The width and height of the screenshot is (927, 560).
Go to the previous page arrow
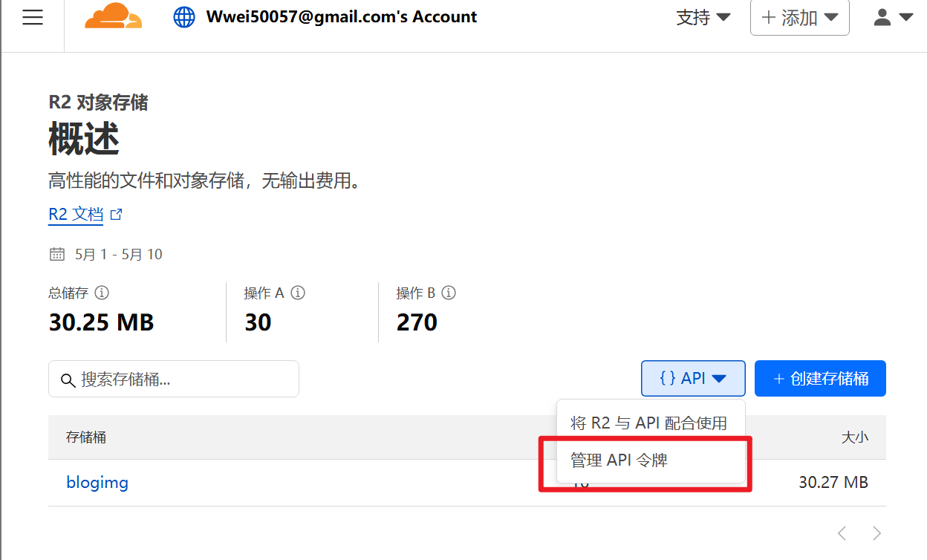click(x=842, y=533)
